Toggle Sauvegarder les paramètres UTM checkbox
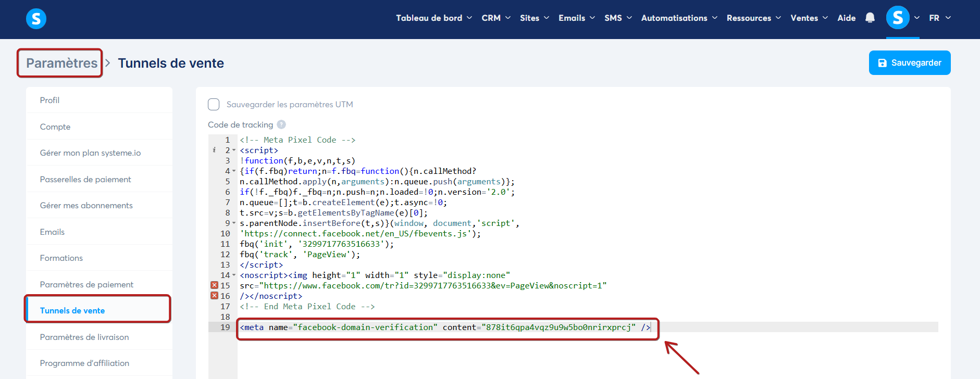Viewport: 980px width, 379px height. pos(214,104)
